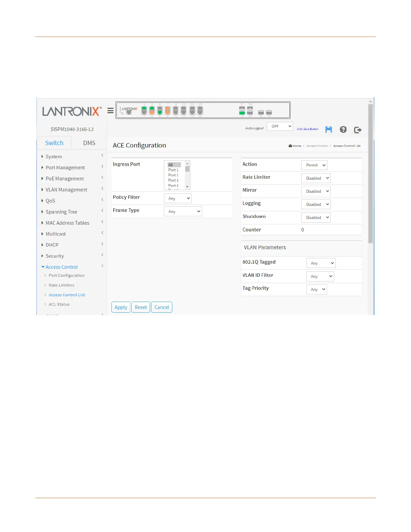
Task: Expand the VLAN Management menu
Action: (x=72, y=190)
